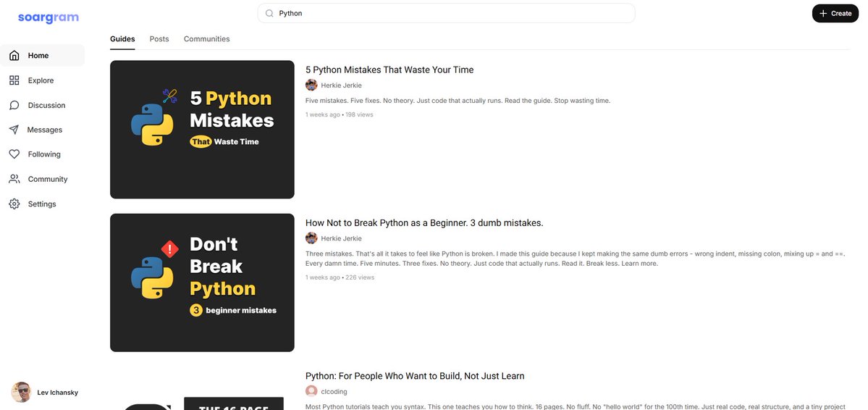
Task: Click Herkie Jerkie avatar under How Not to Break Python
Action: click(312, 238)
